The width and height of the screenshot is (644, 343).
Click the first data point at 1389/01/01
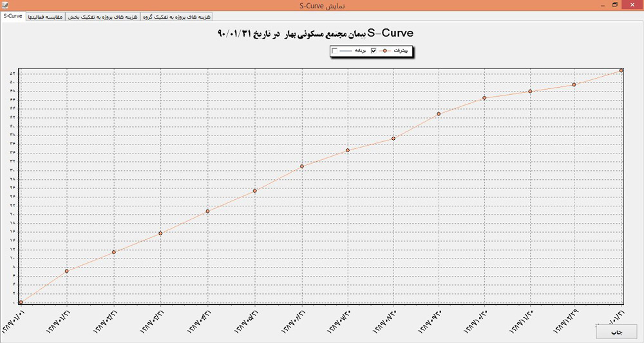21,302
